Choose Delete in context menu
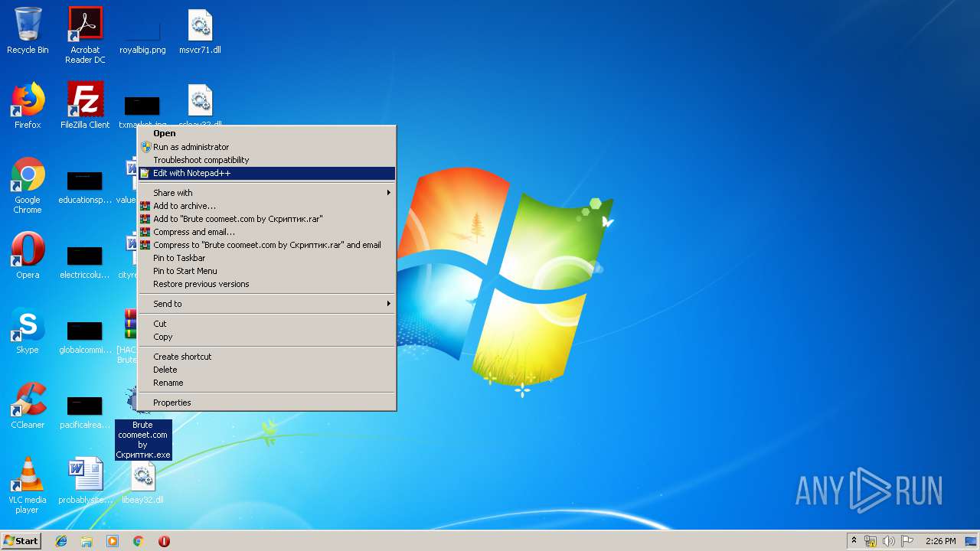 266,370
